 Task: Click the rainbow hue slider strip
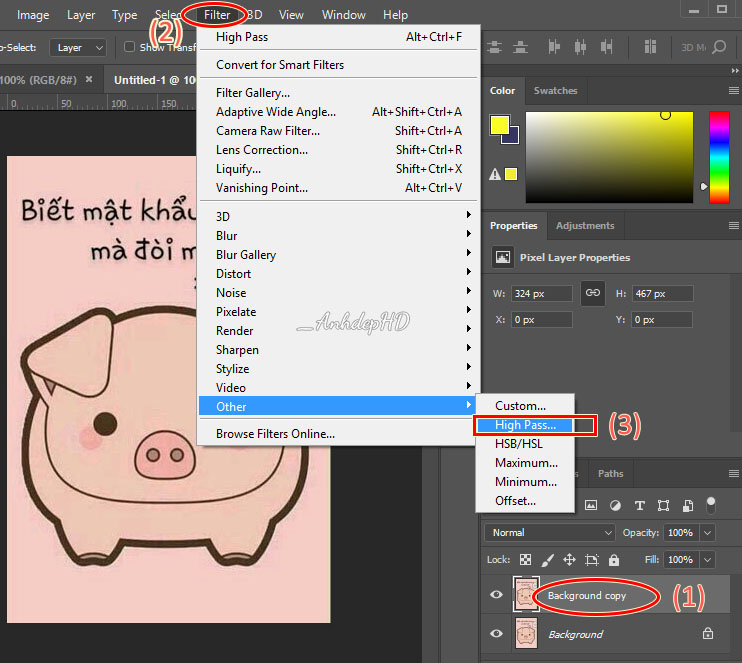[x=719, y=157]
